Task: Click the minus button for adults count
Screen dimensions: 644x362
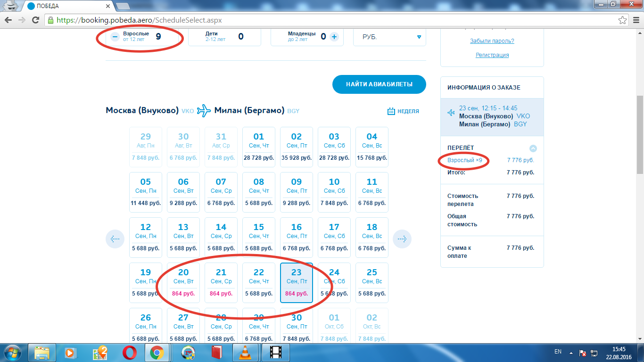Action: [115, 37]
